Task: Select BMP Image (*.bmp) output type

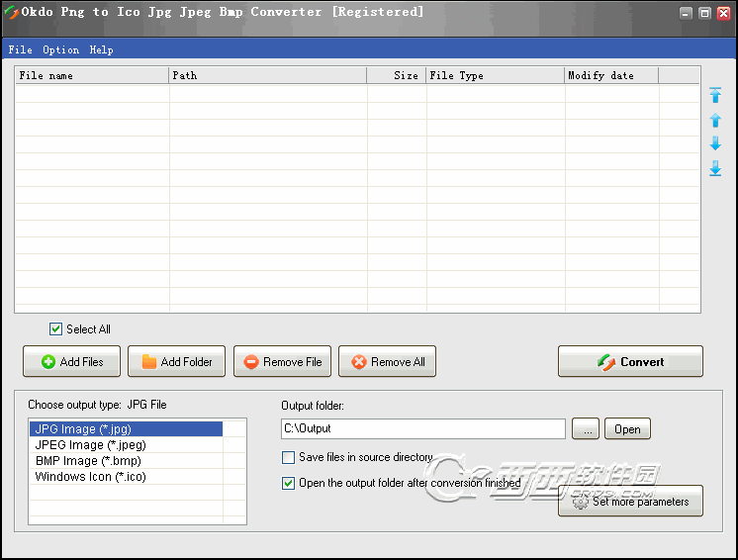Action: point(127,461)
